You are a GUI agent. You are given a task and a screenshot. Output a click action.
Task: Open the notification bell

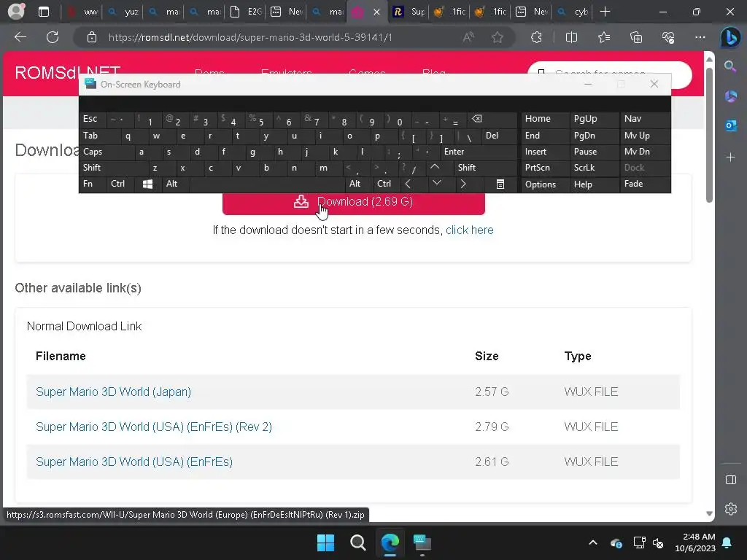click(727, 542)
